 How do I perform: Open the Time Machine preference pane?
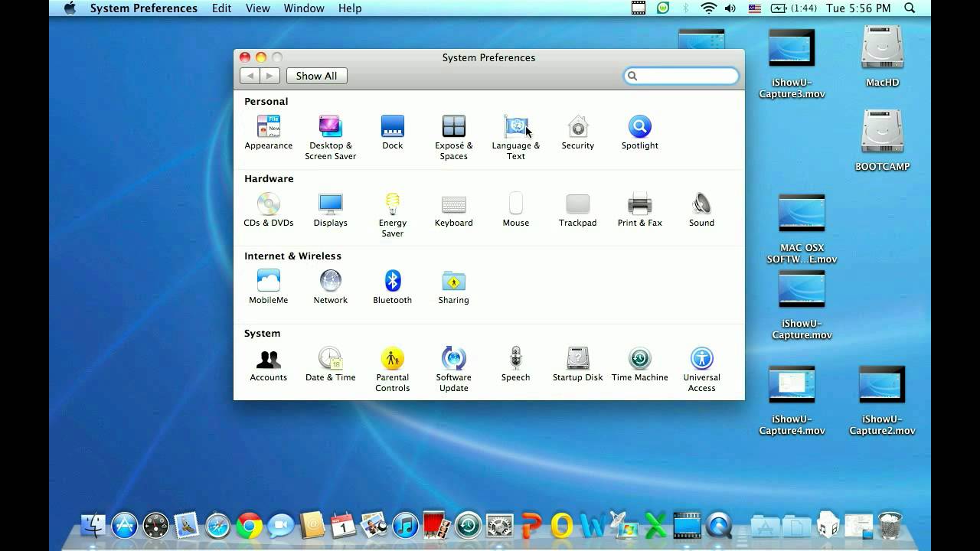pos(639,364)
